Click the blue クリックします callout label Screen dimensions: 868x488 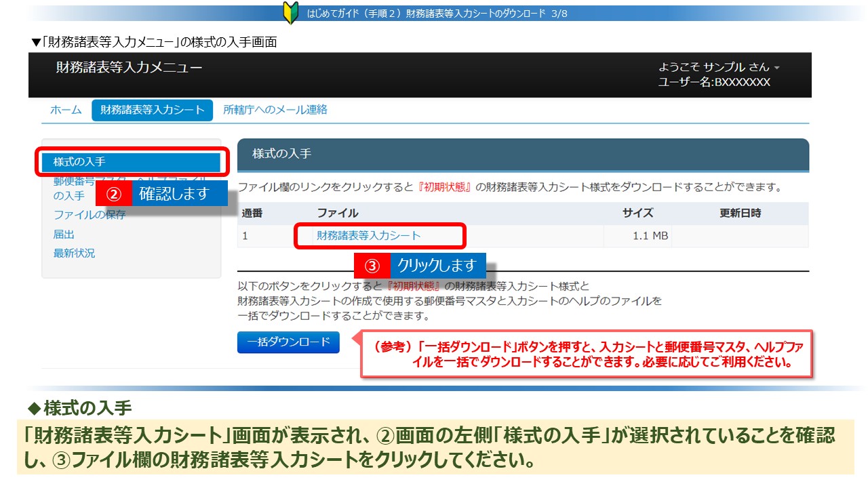pyautogui.click(x=437, y=265)
